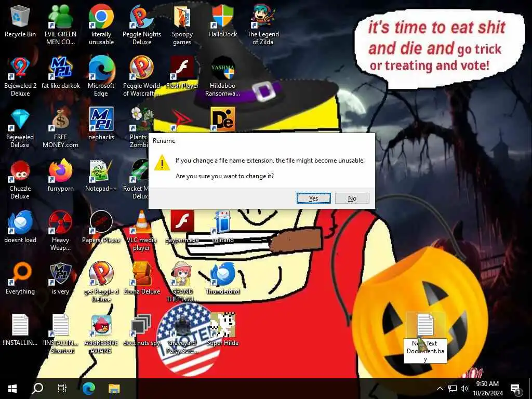Select Peggle Nights Deluxe icon
This screenshot has height=399, width=532.
coord(142,25)
